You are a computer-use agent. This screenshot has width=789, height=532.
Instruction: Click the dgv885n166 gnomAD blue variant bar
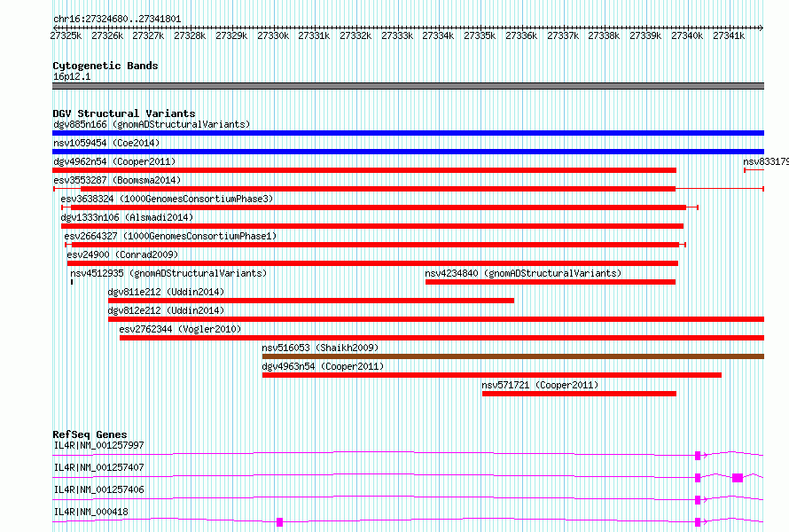point(408,133)
